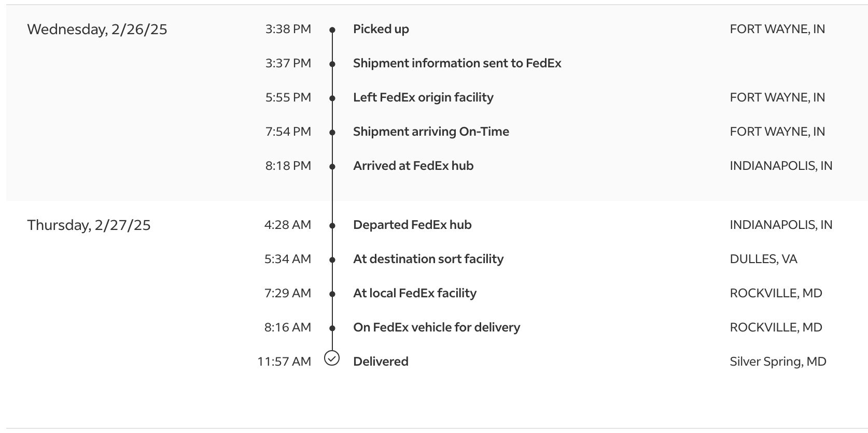The width and height of the screenshot is (868, 433).
Task: Click the 3:38 PM pickup time
Action: pos(288,29)
